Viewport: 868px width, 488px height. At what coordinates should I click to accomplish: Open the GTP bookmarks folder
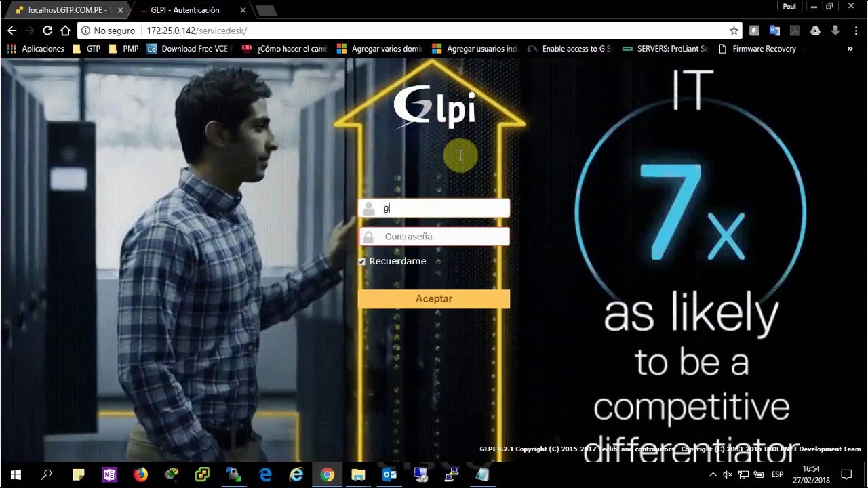pyautogui.click(x=86, y=49)
